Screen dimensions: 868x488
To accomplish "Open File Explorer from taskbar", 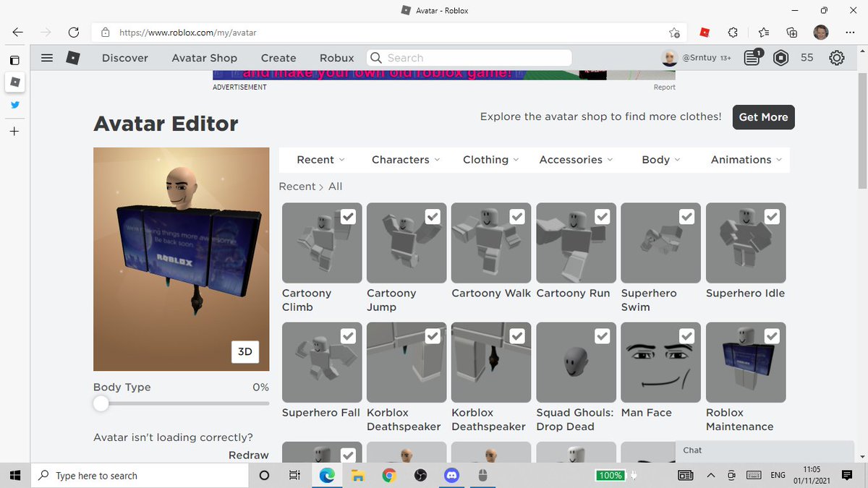I will coord(357,475).
